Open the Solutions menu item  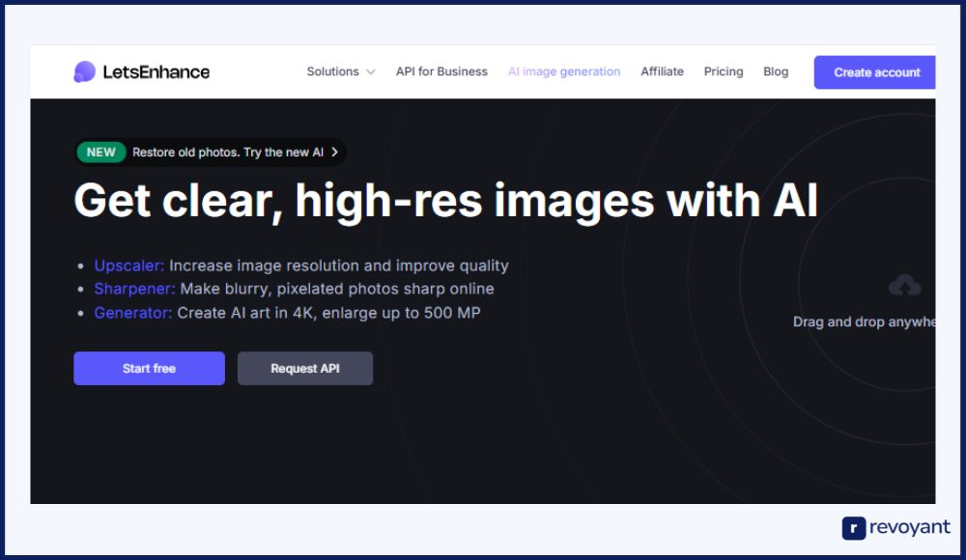tap(332, 71)
